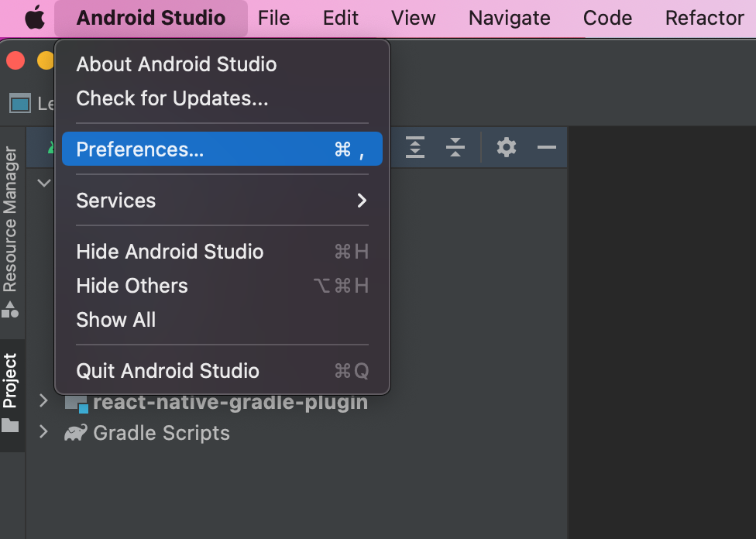Select react-native-gradle-plugin module
This screenshot has width=756, height=539.
coord(231,402)
